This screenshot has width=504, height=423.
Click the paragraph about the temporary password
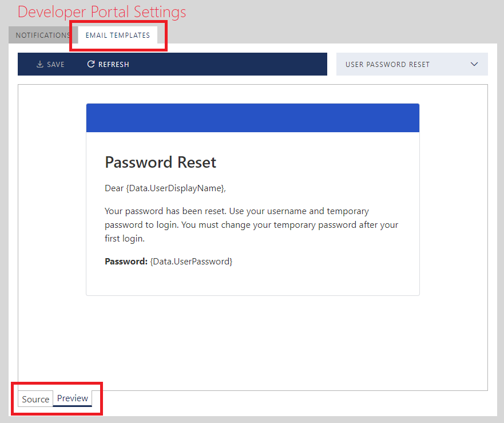click(x=251, y=225)
